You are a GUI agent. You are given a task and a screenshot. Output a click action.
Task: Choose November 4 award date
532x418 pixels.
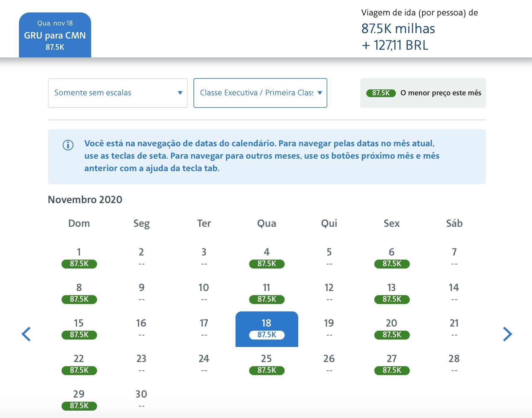[267, 258]
